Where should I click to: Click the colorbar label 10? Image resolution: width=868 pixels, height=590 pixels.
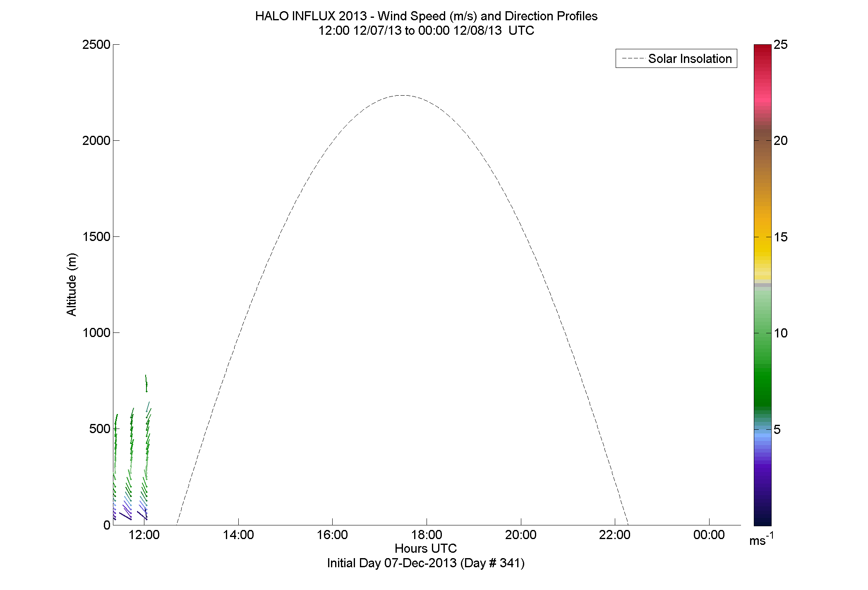coord(780,333)
